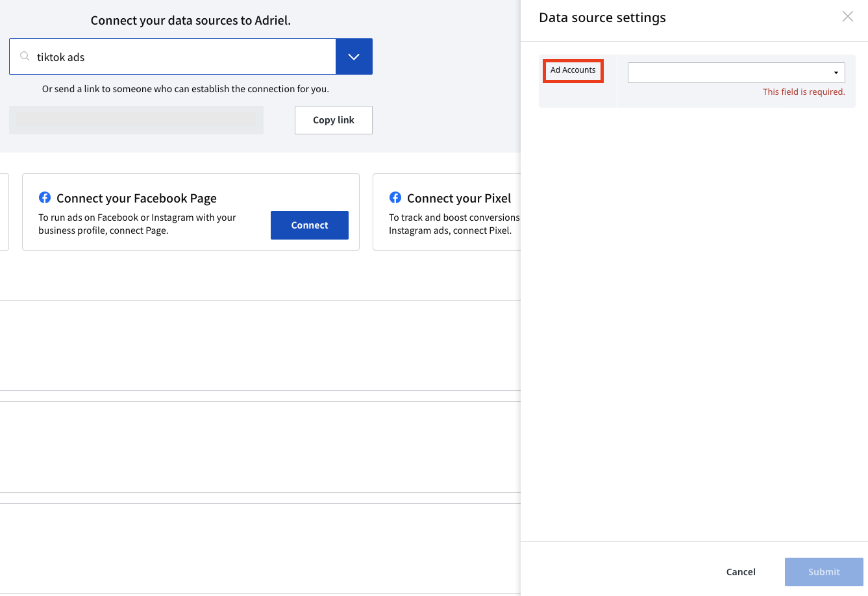This screenshot has width=868, height=596.
Task: Click 'Connect your Pixel' heading
Action: (x=459, y=198)
